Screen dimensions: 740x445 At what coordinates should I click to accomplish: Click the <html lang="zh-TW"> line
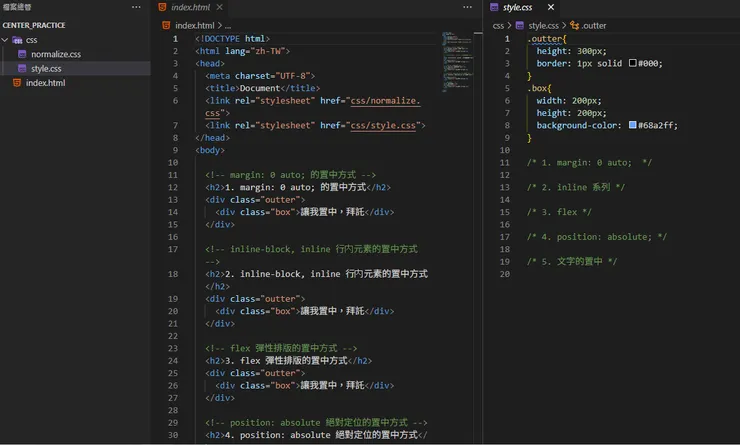(243, 51)
